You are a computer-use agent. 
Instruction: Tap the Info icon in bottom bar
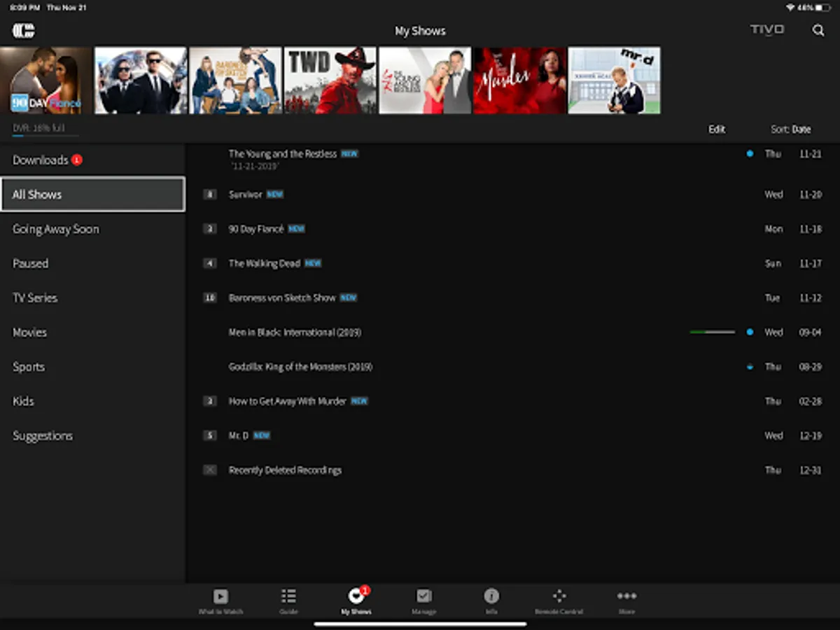(x=491, y=596)
